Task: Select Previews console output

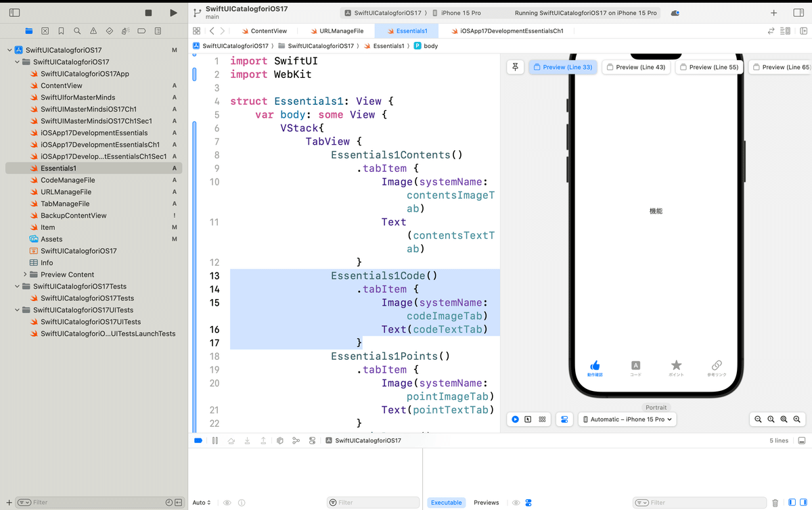Action: [486, 503]
